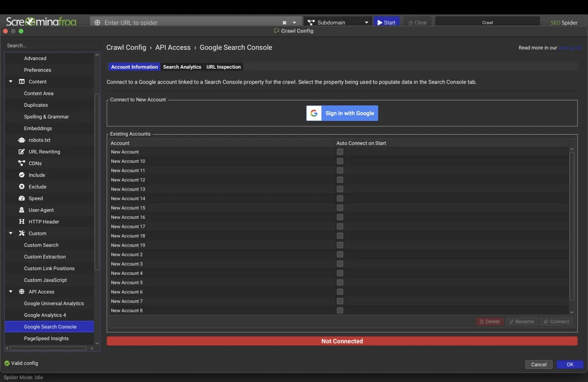588x382 pixels.
Task: Collapse the Content tree section
Action: (x=11, y=81)
